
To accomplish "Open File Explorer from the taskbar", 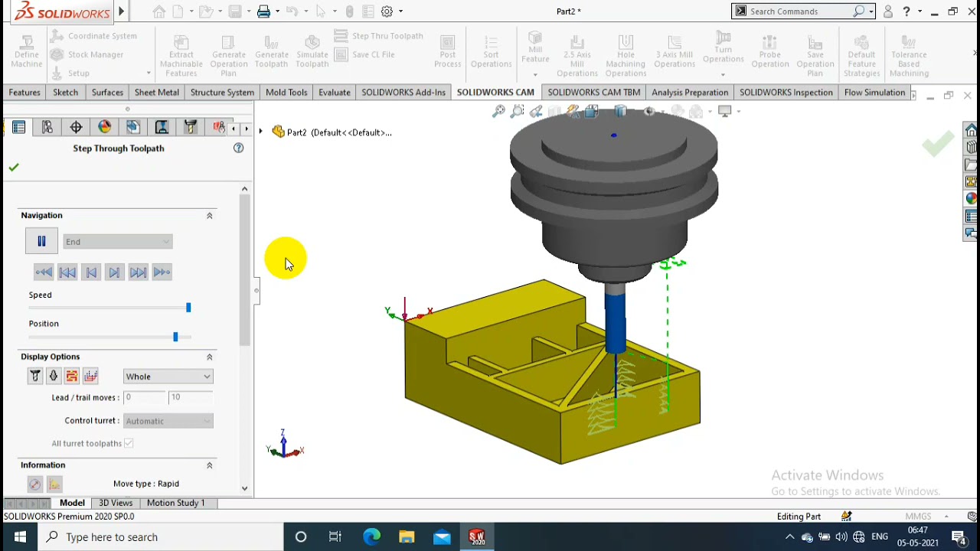I will click(407, 537).
